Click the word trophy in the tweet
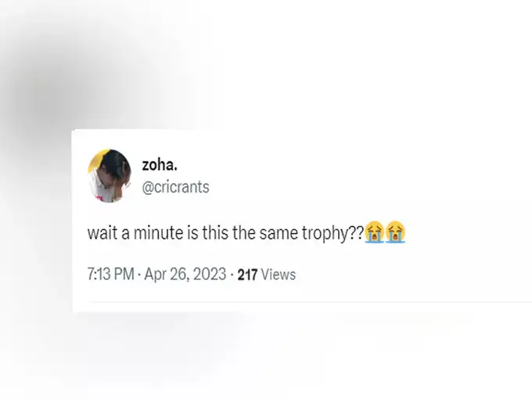This screenshot has height=399, width=532. (325, 234)
